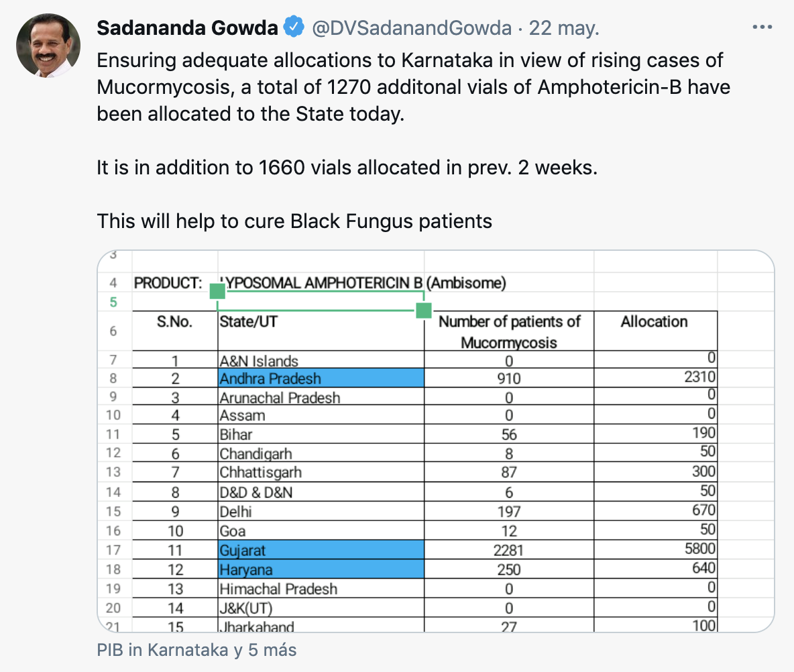Screen dimensions: 794x672
Task: Click the highlighted Haryana cell
Action: [321, 569]
